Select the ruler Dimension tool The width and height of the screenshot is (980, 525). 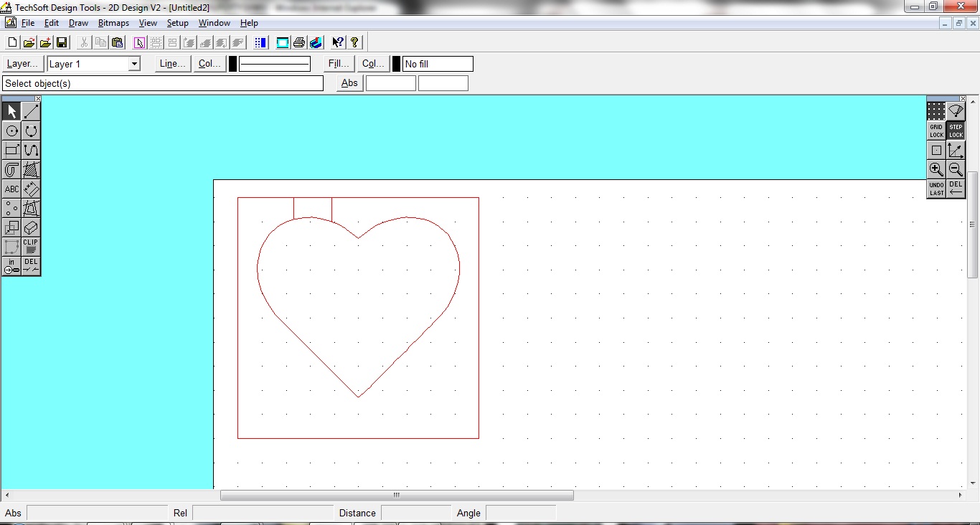(31, 189)
